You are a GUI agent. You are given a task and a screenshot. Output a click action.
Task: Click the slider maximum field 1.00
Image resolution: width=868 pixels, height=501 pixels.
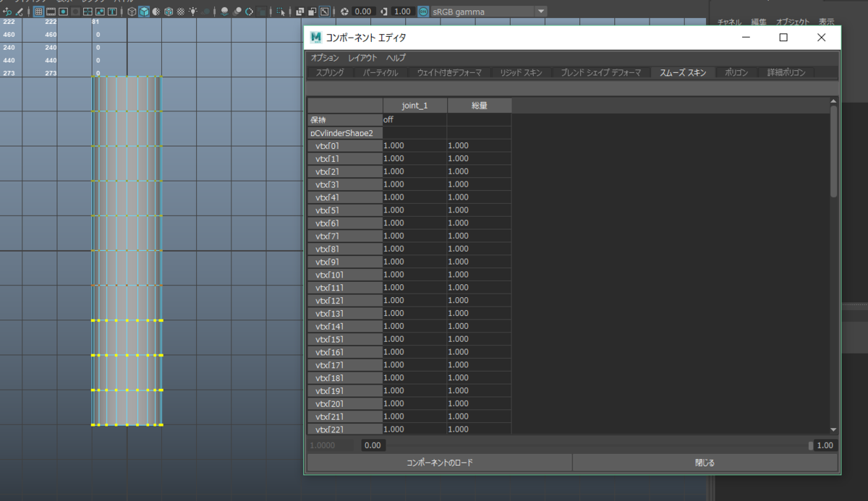click(824, 445)
